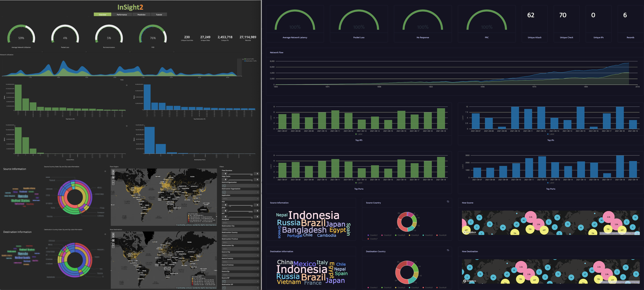644x290 pixels.
Task: Zoom out on the Flow Origins map
Action: [x=113, y=174]
